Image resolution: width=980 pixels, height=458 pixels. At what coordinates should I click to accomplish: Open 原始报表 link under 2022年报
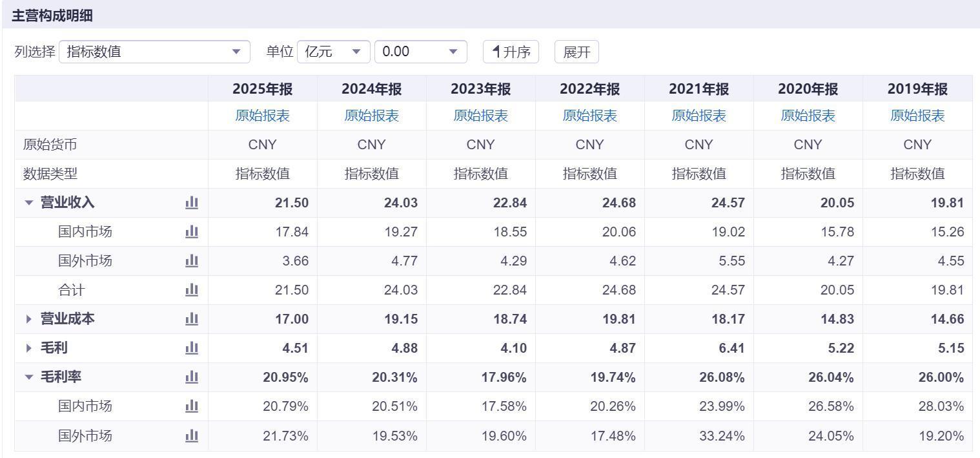click(x=590, y=116)
